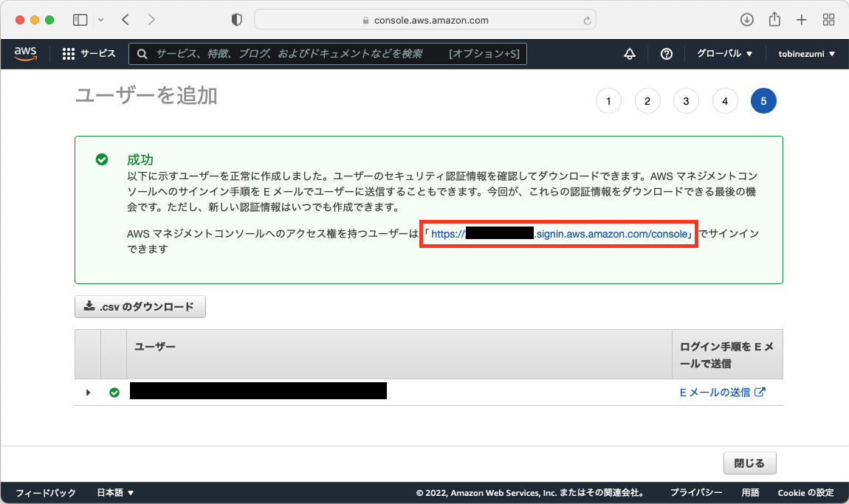Screen dimensions: 849x504
Task: Expand the グローバル region dropdown
Action: 724,54
